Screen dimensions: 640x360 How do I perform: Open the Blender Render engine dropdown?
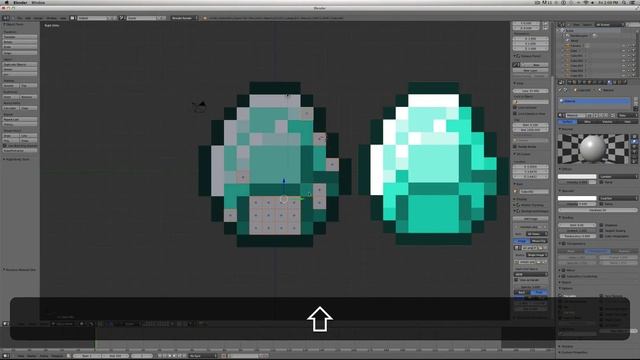(x=184, y=18)
